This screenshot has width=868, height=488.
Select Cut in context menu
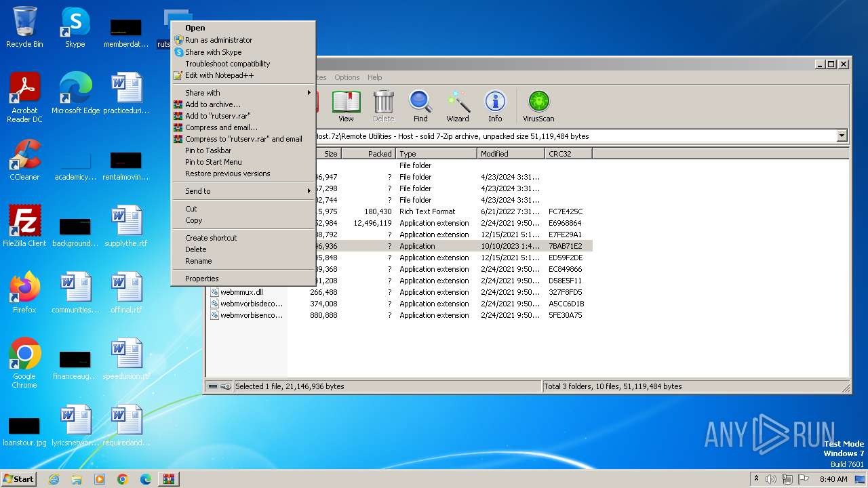(x=243, y=209)
